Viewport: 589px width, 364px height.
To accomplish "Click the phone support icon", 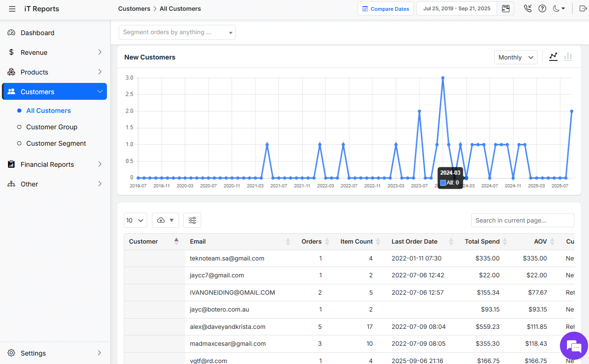I will tap(528, 9).
